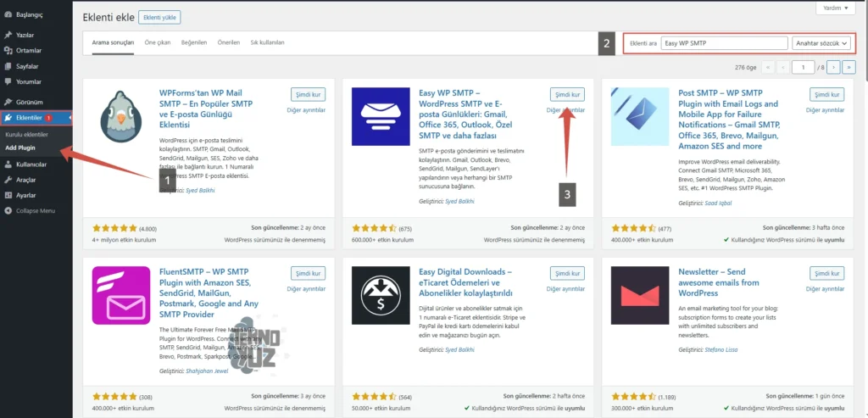Open Stefano Lissa developer link

tap(721, 350)
